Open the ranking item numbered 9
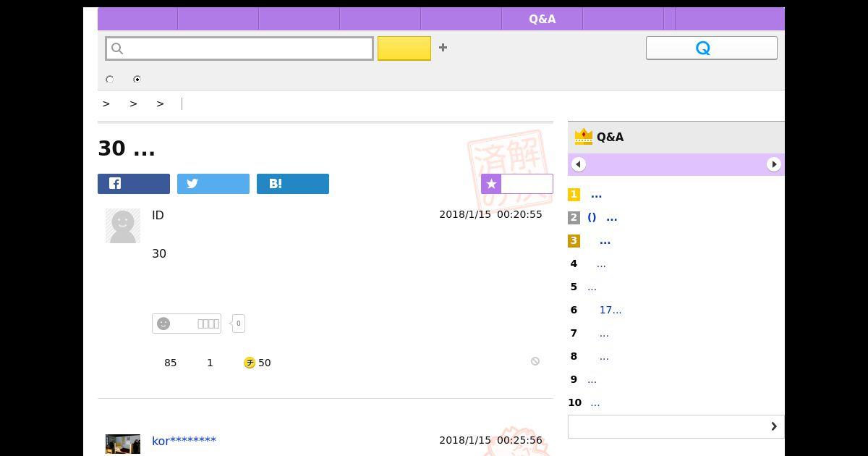This screenshot has height=456, width=868. pyautogui.click(x=592, y=380)
